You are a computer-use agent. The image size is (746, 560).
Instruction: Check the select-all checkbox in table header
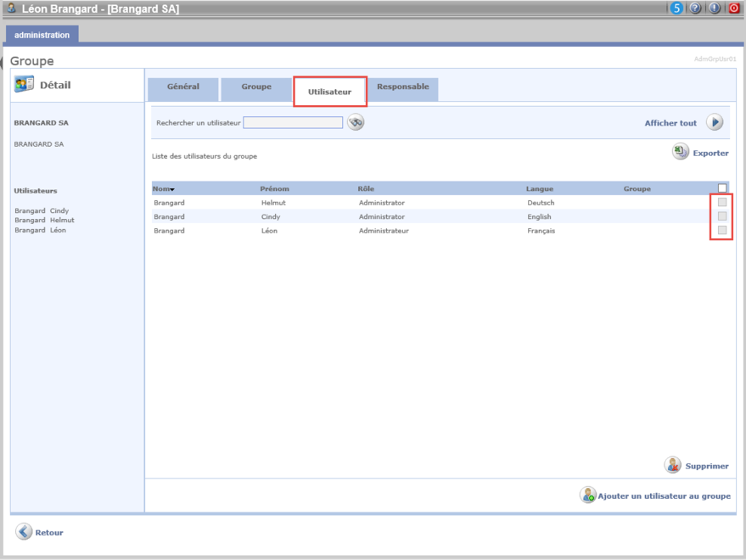pos(722,188)
